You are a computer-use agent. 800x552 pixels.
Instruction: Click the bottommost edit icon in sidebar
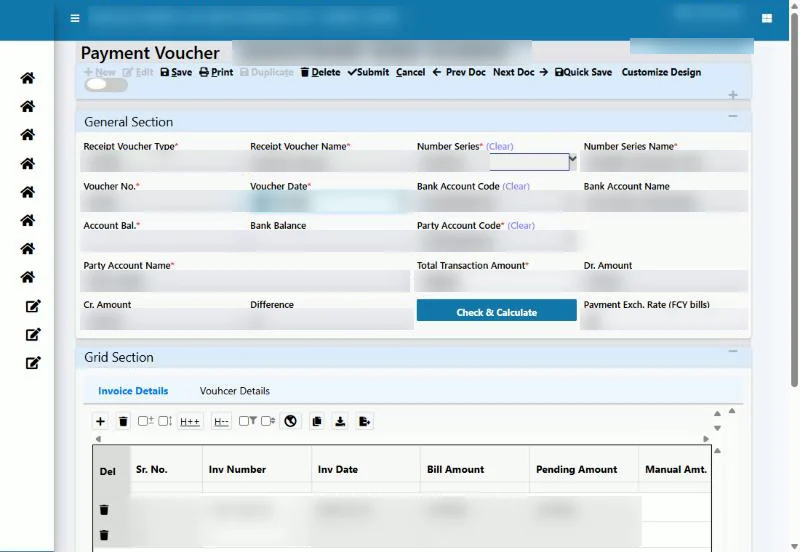pos(33,363)
